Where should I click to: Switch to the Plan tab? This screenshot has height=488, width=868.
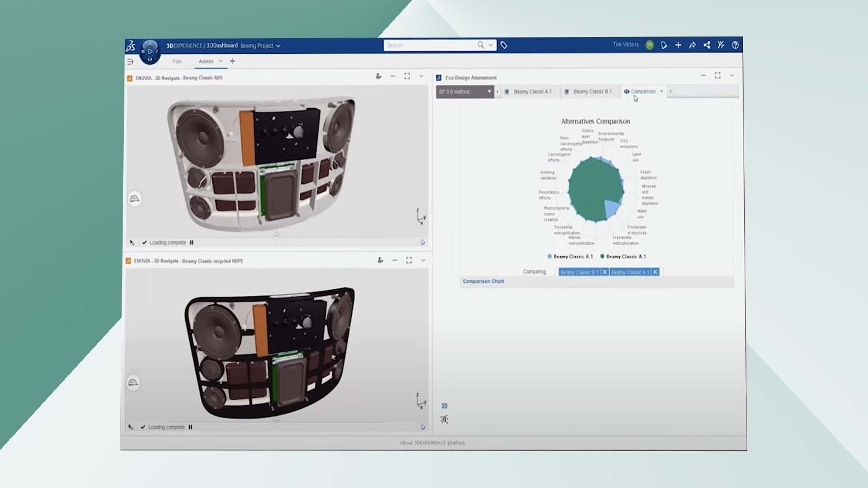[x=177, y=61]
